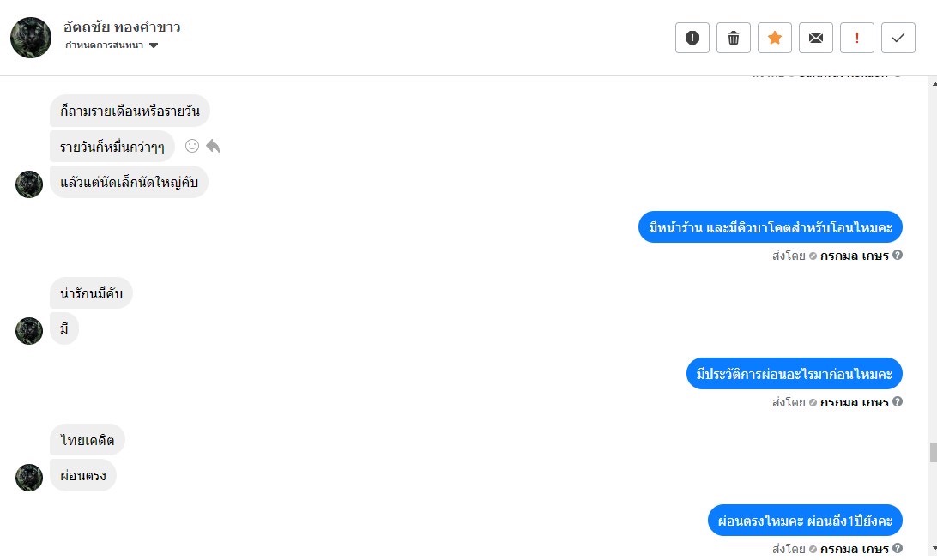Click the ไทยเคดิต message bubble

pos(88,440)
